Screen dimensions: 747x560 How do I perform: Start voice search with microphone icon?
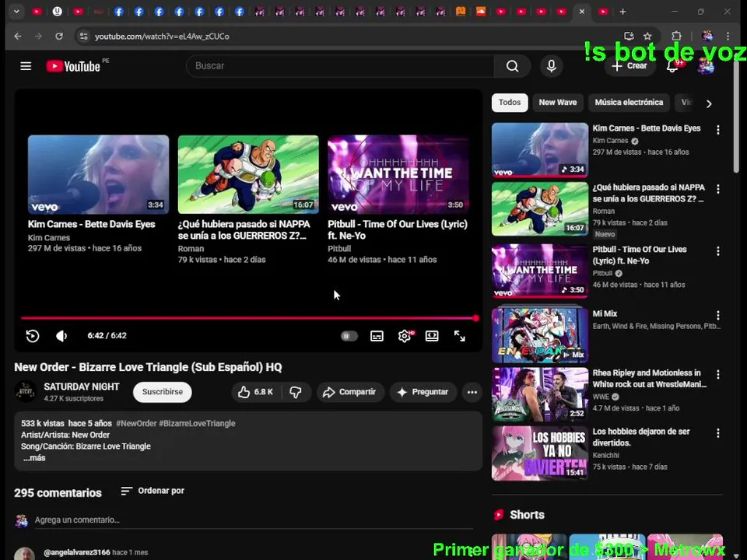click(551, 66)
